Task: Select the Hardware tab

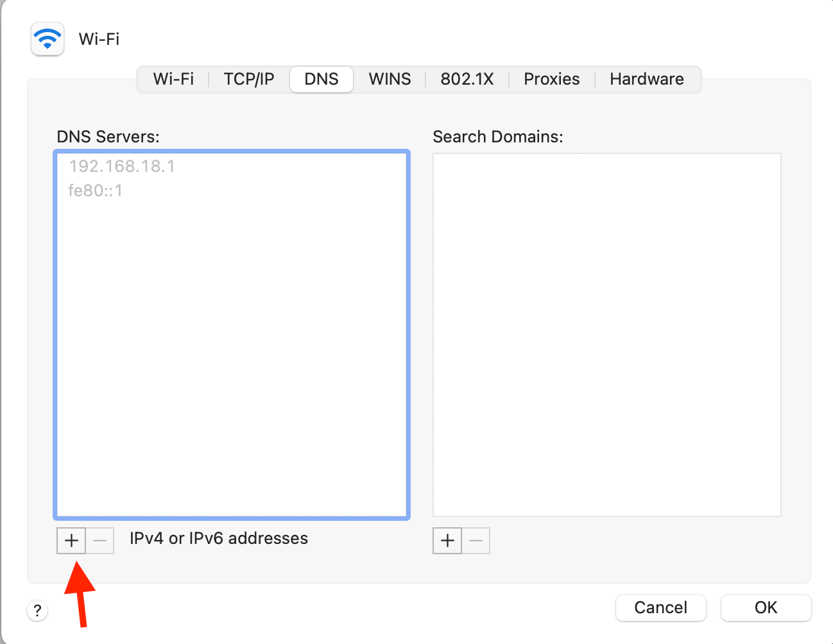Action: click(646, 78)
